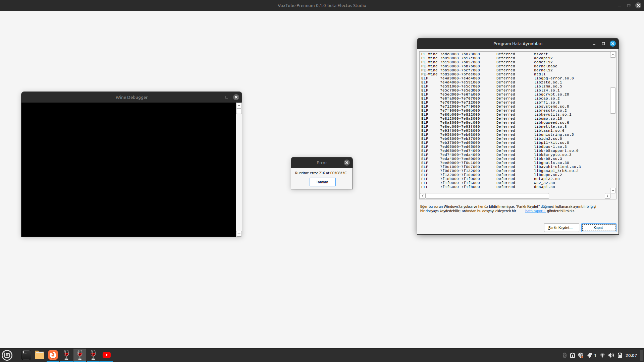The height and width of the screenshot is (362, 644).
Task: Click the right arrow of the error details horizontal scrollbar
Action: click(x=607, y=196)
